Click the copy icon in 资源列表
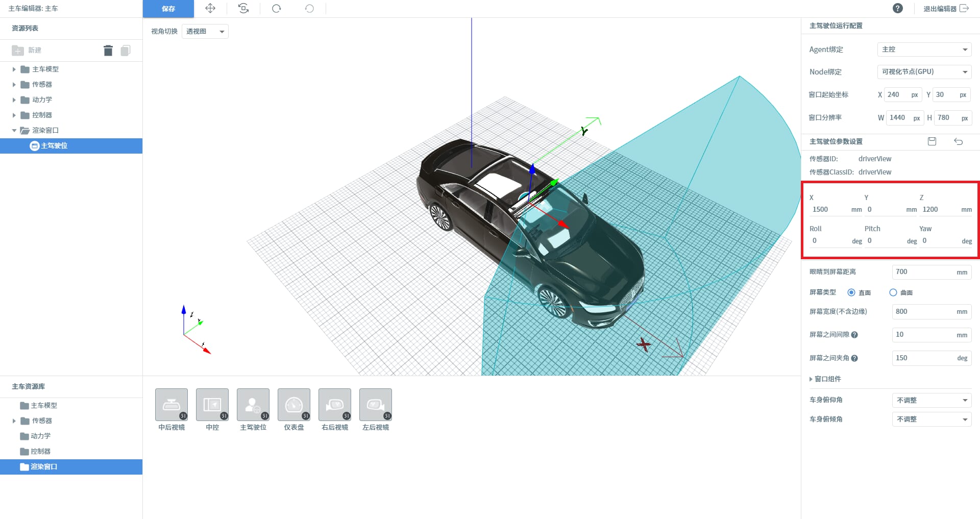The width and height of the screenshot is (980, 519). coord(126,50)
